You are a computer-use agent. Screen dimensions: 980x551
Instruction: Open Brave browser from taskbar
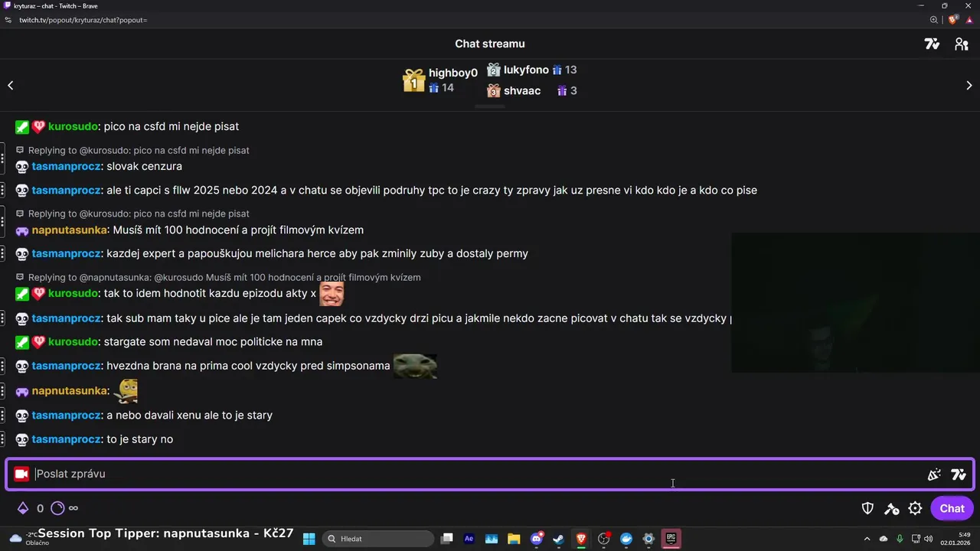coord(581,539)
